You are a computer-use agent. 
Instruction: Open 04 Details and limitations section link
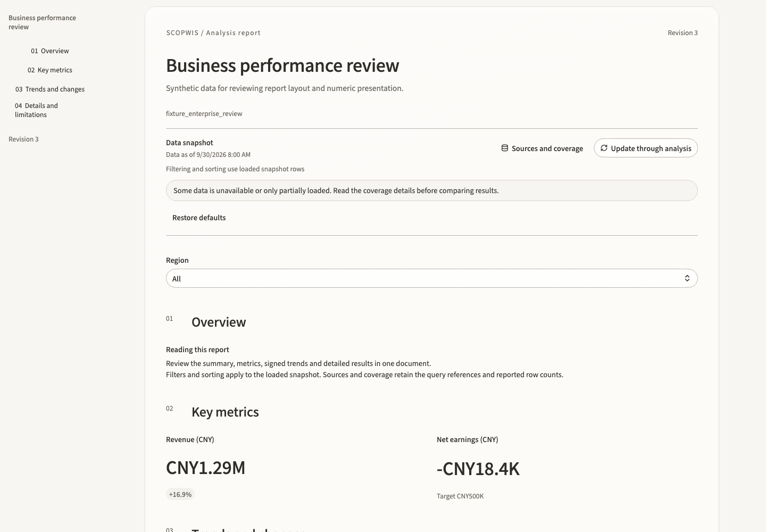point(37,110)
